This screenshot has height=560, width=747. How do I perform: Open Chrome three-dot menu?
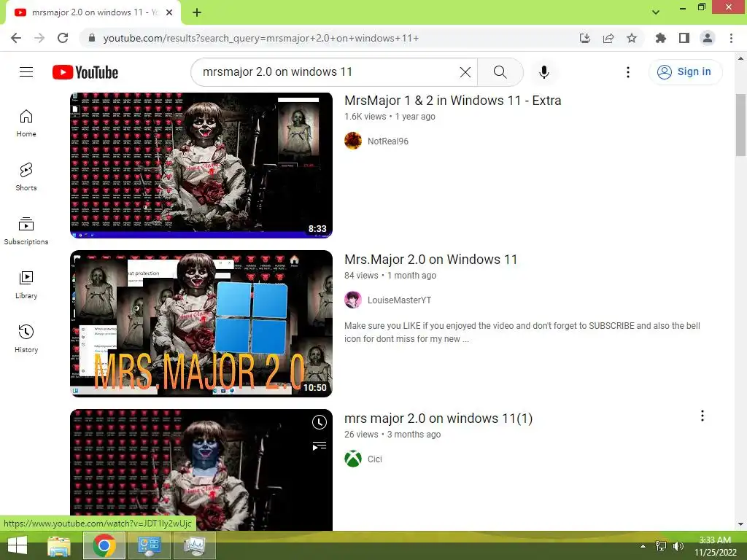[x=731, y=38]
